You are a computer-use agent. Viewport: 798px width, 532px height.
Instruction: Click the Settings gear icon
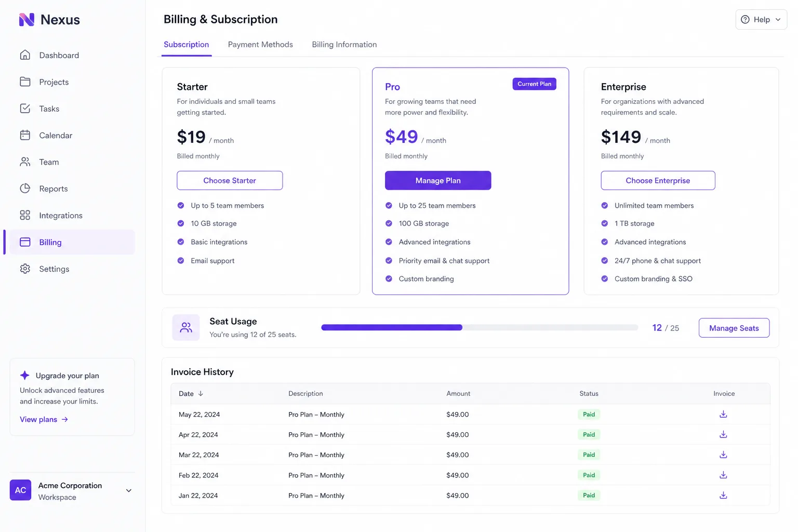pos(25,269)
